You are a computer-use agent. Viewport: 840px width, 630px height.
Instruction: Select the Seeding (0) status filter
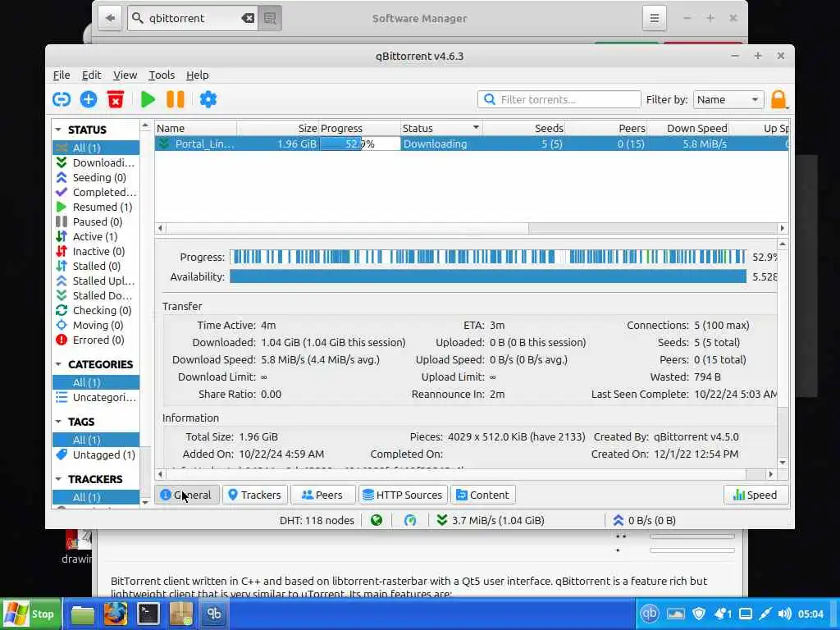coord(96,177)
